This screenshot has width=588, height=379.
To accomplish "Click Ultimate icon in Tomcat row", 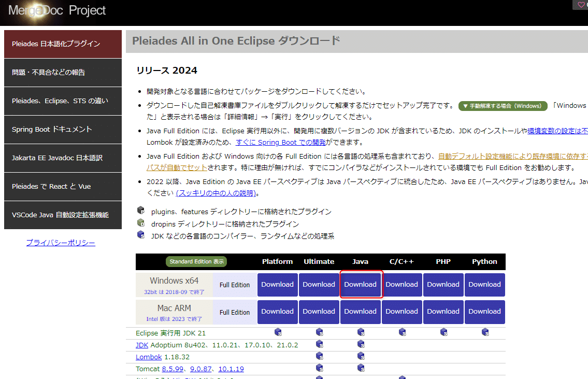I will tap(320, 368).
